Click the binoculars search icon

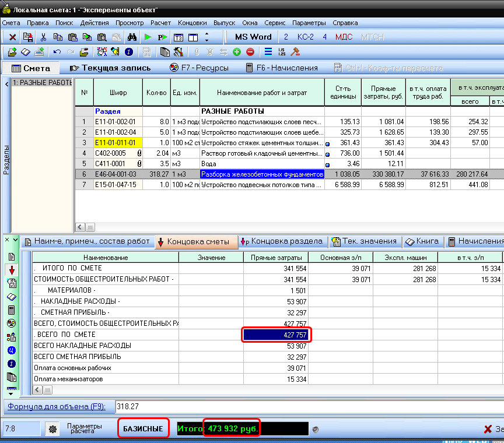[132, 37]
